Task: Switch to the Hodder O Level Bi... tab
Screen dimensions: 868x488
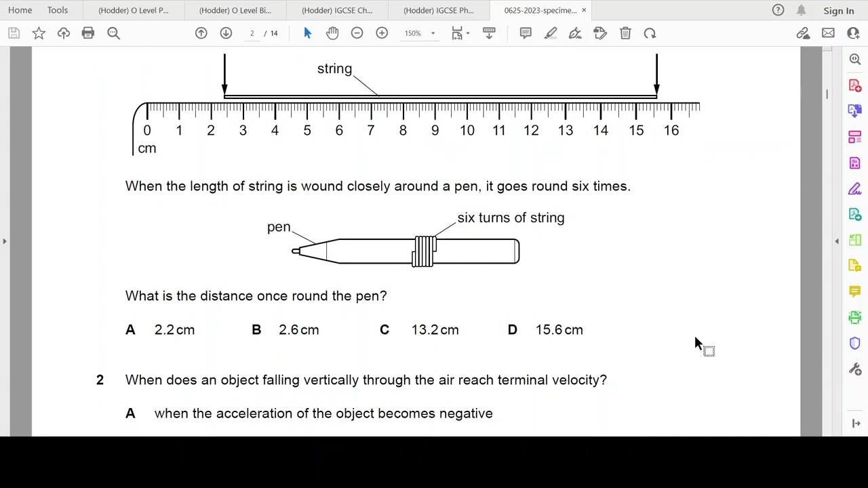Action: pyautogui.click(x=235, y=10)
